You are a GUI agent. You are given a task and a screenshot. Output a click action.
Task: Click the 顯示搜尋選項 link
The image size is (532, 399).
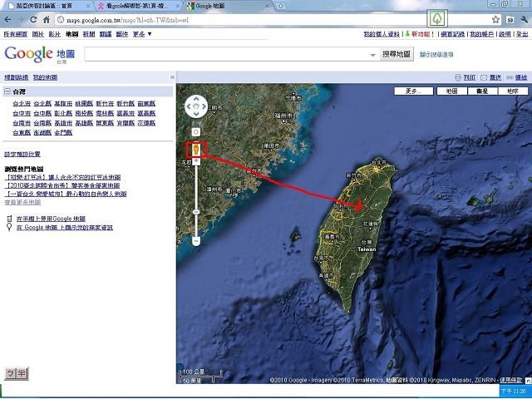[x=436, y=54]
